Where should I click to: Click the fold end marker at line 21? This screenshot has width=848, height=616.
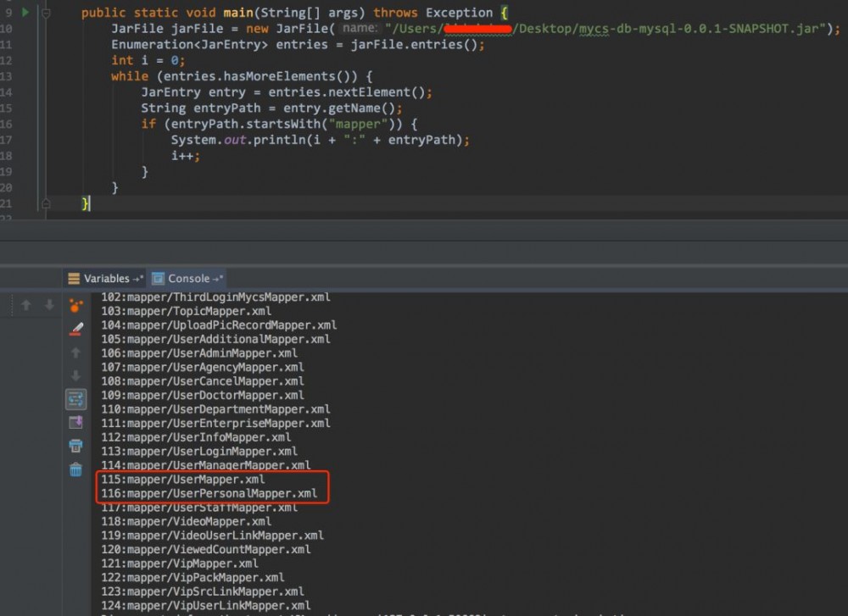click(46, 203)
